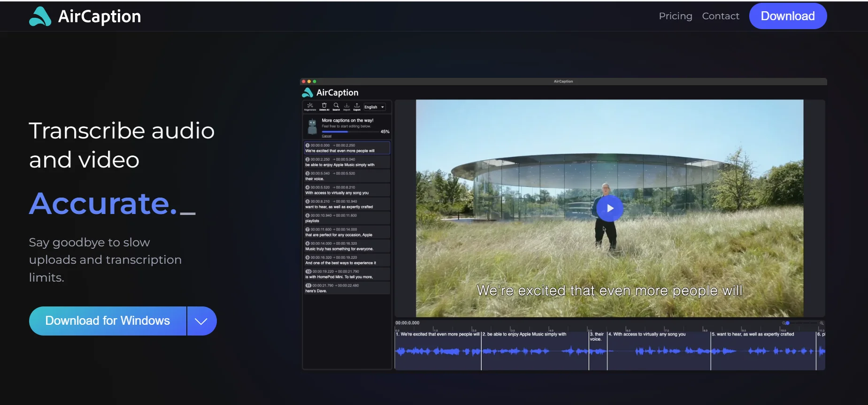
Task: Open the Search magnifier tool
Action: click(336, 107)
